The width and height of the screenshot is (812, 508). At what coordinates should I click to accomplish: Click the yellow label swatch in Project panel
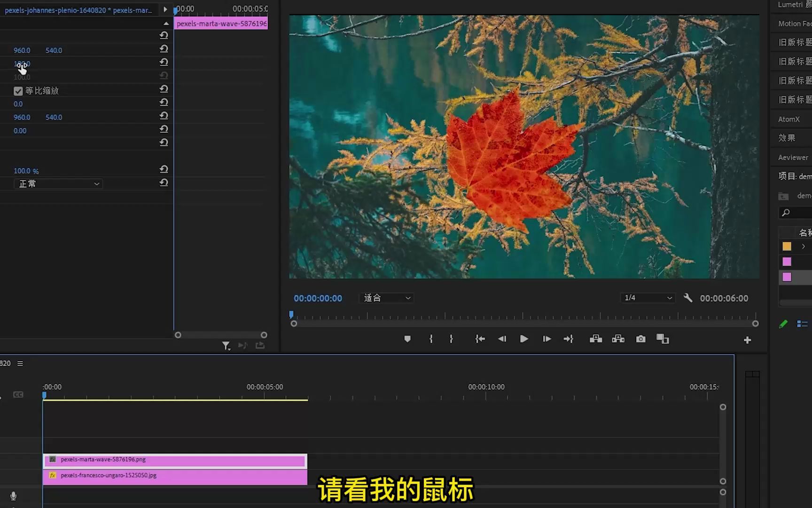[x=787, y=246]
